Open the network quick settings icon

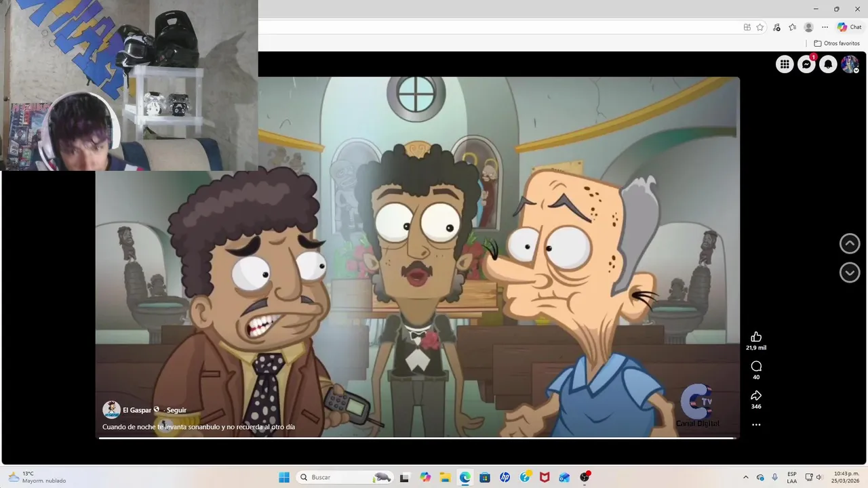coord(808,477)
